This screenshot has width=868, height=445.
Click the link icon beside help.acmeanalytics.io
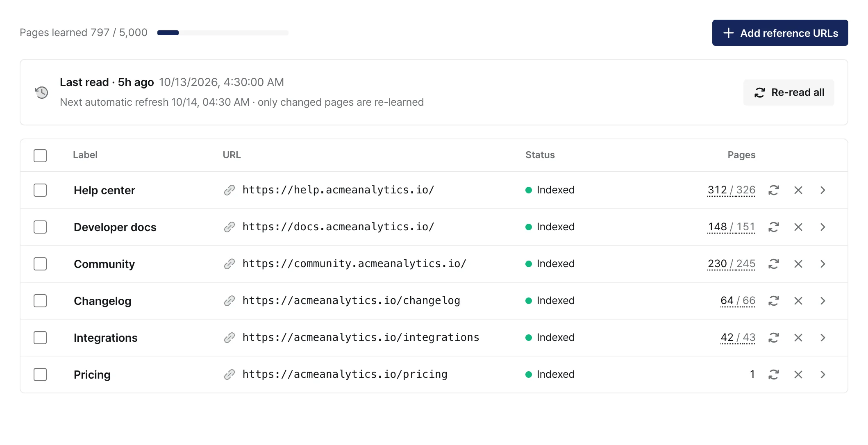click(229, 190)
